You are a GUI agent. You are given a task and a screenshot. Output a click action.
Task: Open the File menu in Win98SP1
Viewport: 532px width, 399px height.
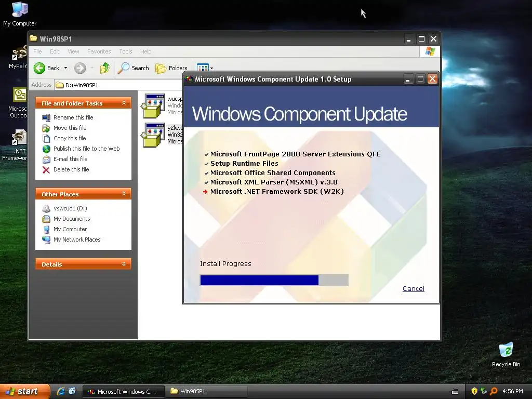(x=37, y=51)
